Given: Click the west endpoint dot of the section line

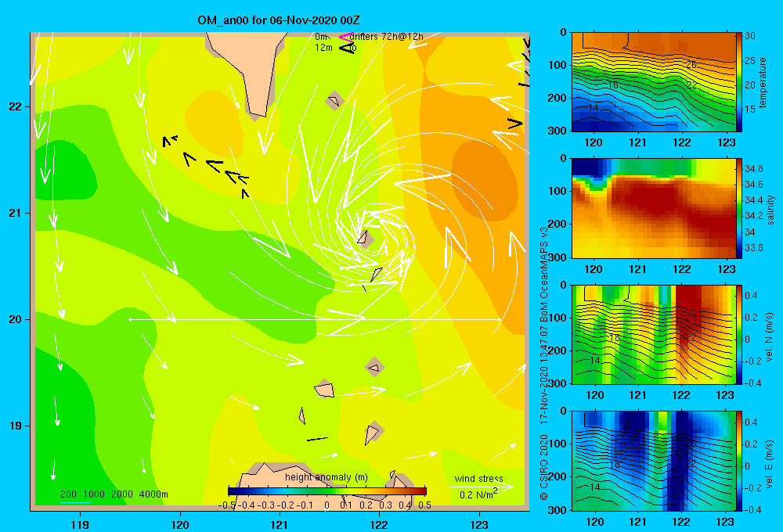Looking at the screenshot, I should (130, 319).
